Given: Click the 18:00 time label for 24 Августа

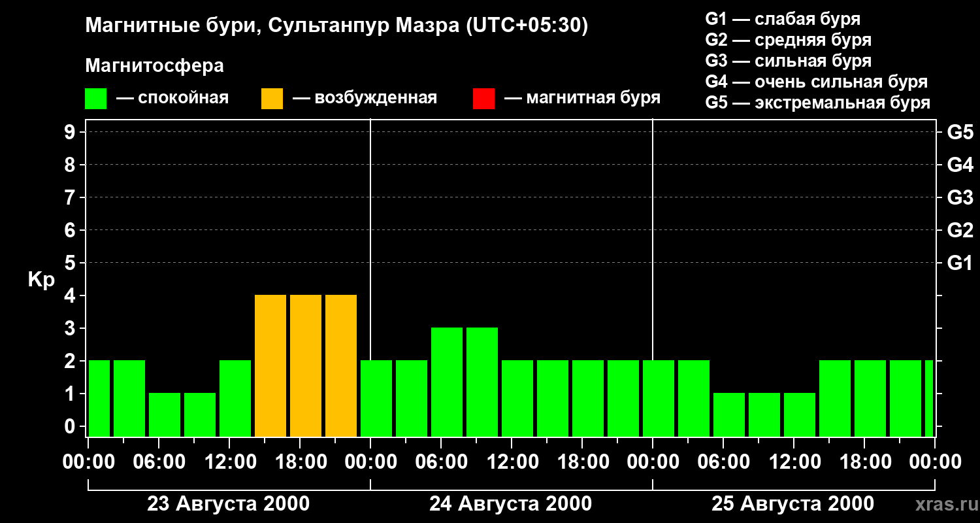Looking at the screenshot, I should tap(582, 462).
